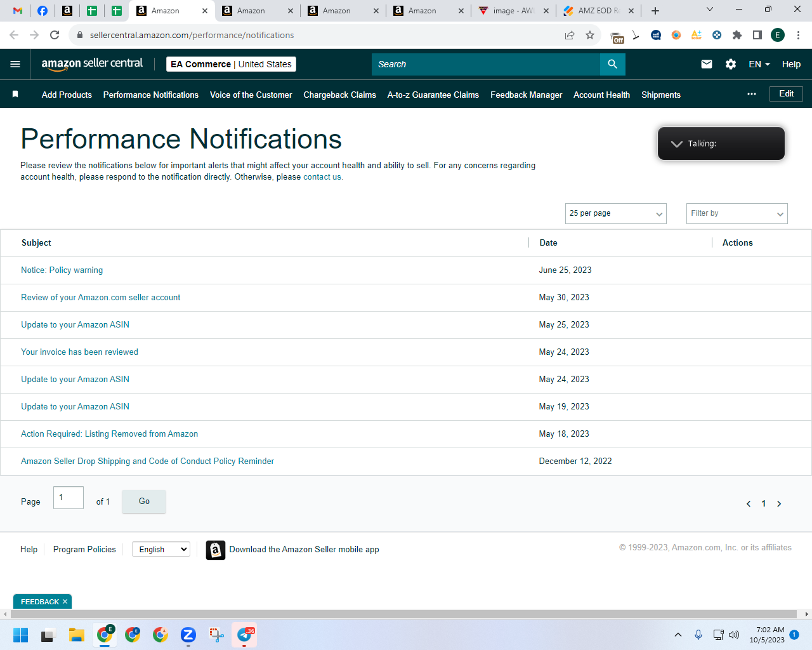The image size is (812, 650).
Task: Open the browser extensions puzzle icon
Action: 737,35
